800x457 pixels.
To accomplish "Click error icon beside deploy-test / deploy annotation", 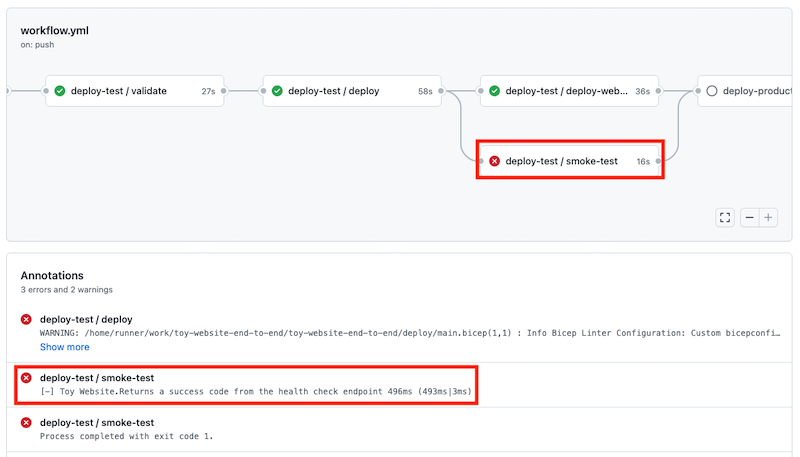I will 26,319.
